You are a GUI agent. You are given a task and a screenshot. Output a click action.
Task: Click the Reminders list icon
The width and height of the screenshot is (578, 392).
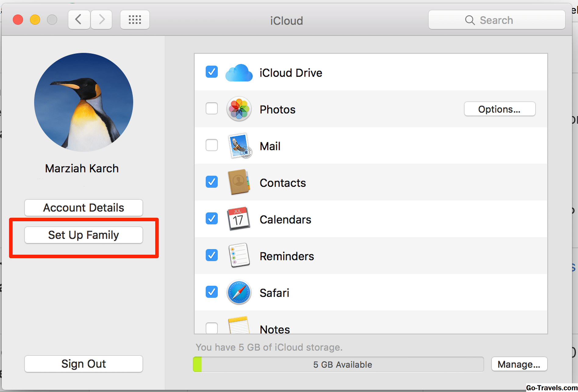click(239, 255)
